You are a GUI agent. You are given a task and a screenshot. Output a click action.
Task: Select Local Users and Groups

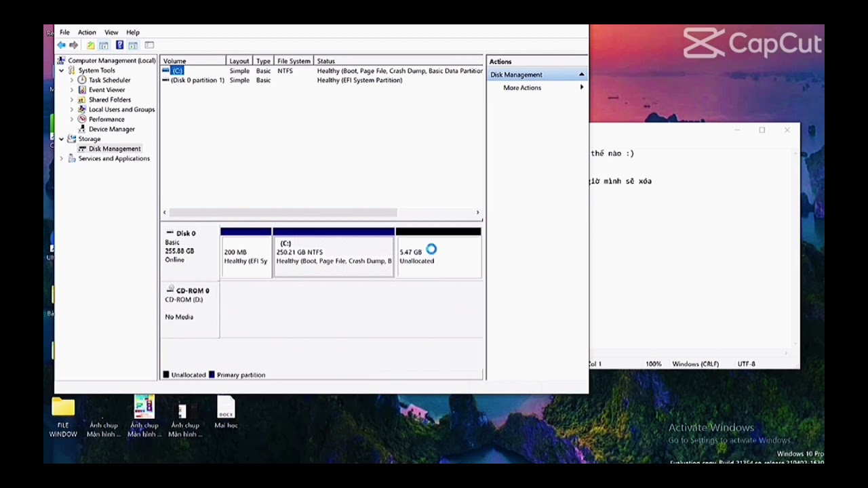point(121,109)
